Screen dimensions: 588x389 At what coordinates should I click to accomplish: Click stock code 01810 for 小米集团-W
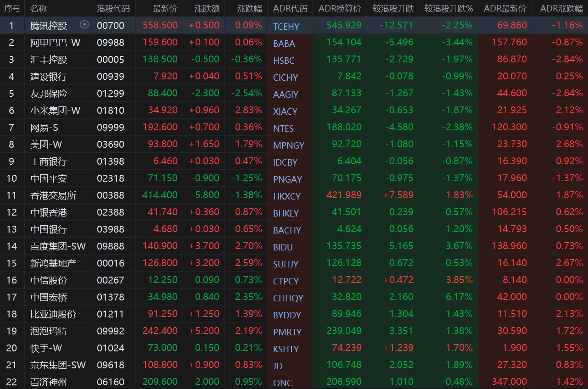111,110
